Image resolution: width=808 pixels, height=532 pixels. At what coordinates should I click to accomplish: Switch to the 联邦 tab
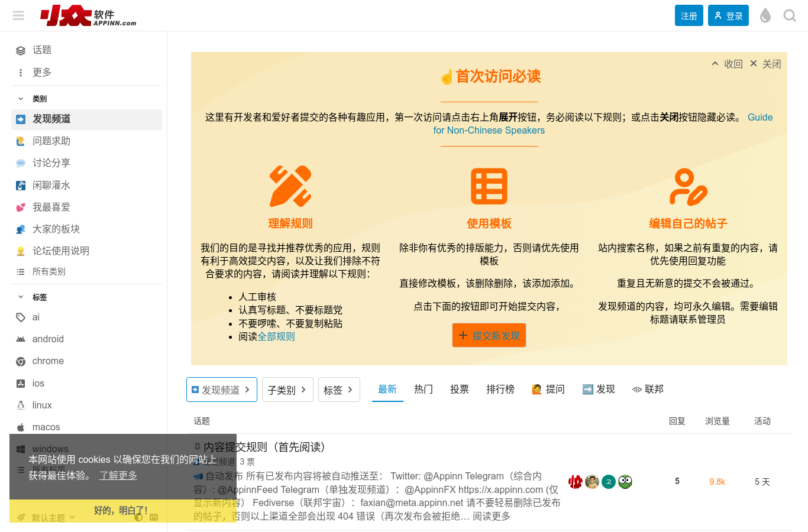coord(648,389)
